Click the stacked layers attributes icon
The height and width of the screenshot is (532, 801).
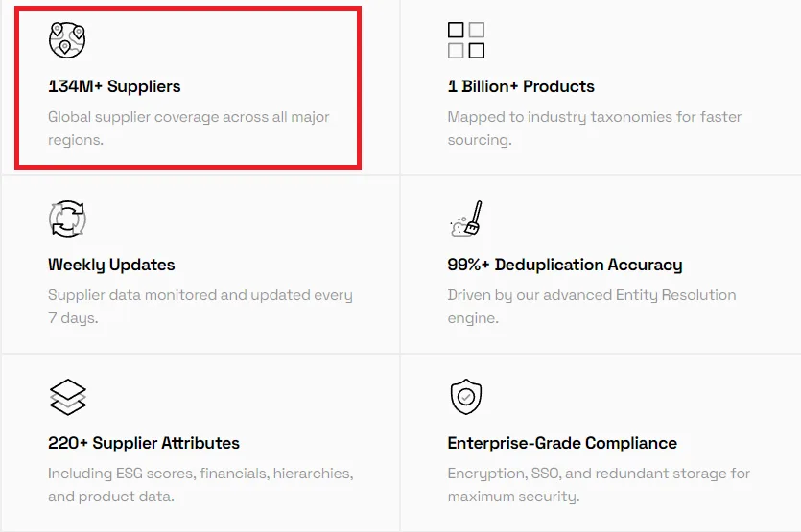click(x=67, y=397)
